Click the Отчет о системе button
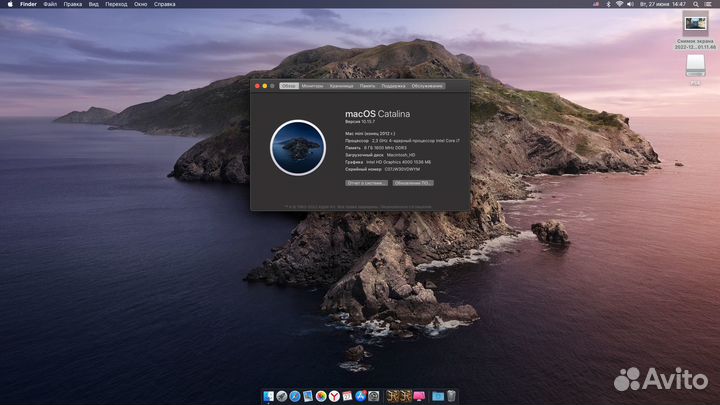720x405 pixels. pyautogui.click(x=366, y=183)
